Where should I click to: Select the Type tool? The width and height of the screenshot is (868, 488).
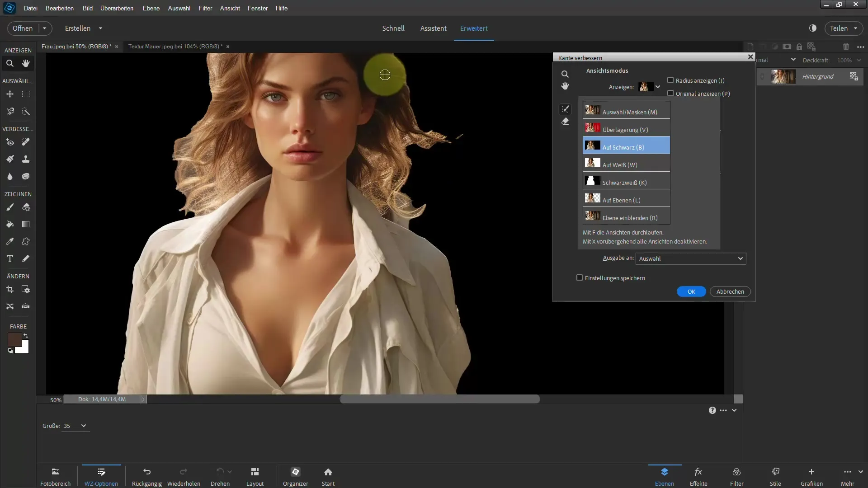(10, 259)
